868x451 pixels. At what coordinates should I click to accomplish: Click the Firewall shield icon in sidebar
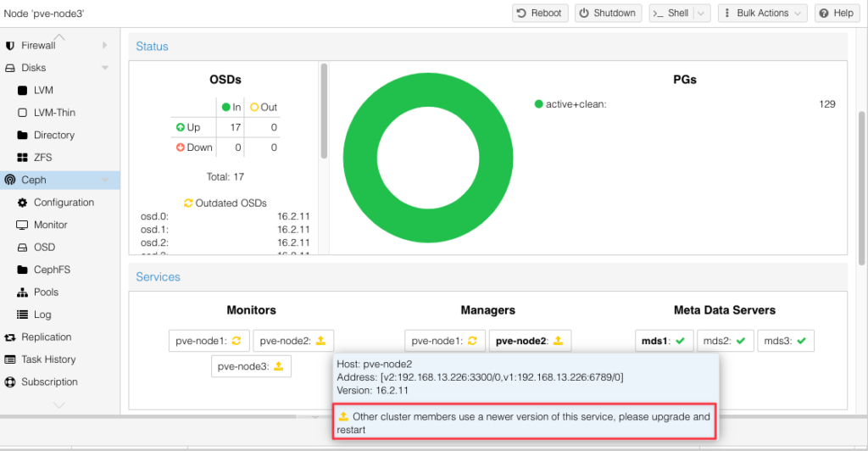10,46
